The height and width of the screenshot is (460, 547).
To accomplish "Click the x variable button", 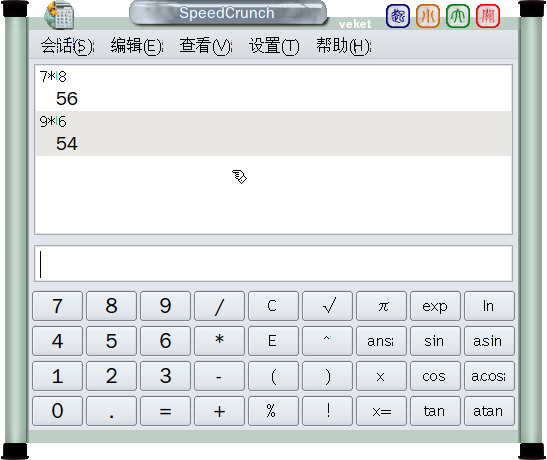I will 382,376.
